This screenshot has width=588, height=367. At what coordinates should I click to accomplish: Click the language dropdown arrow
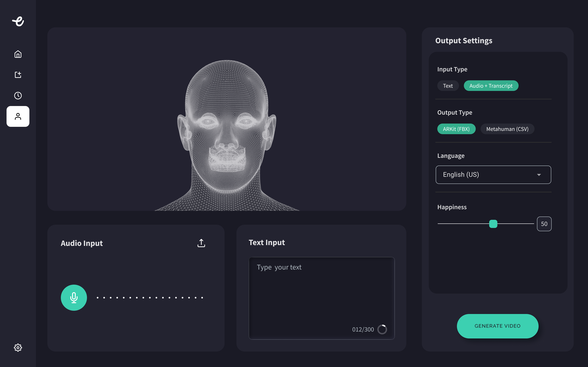point(539,175)
